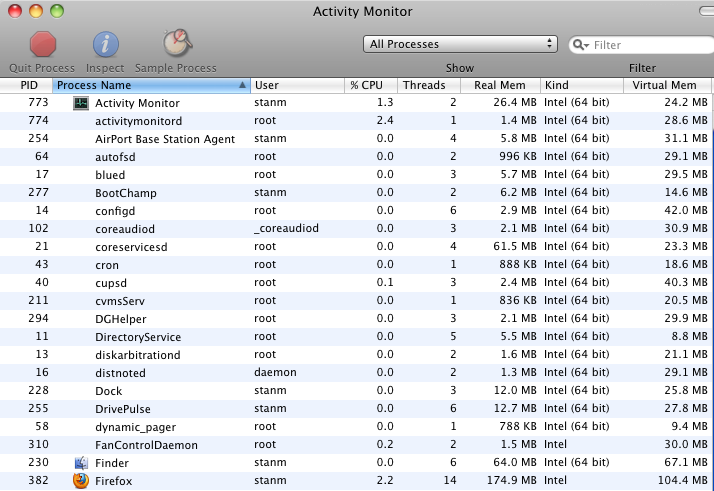The image size is (714, 491).
Task: Click the 42.0 MB virtual memory value
Action: pyautogui.click(x=686, y=210)
